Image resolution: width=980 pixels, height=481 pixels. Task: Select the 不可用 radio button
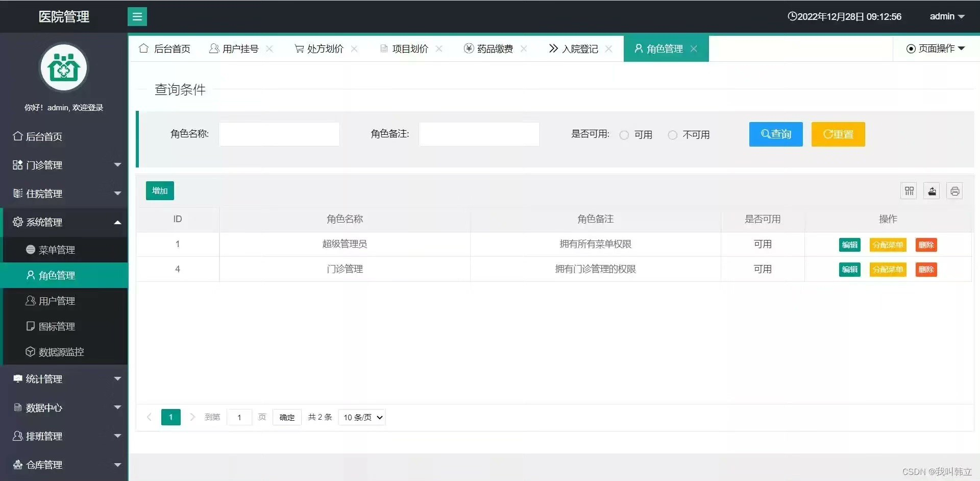pos(673,135)
